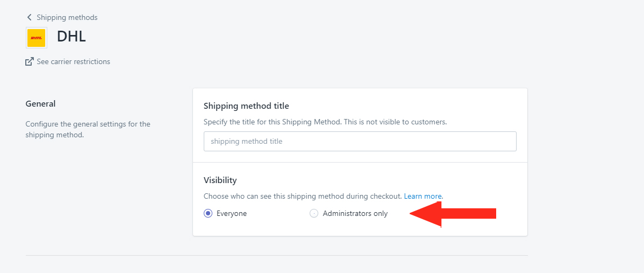Click the back chevron beside Shipping methods
Viewport: 644px width, 273px height.
coord(28,17)
